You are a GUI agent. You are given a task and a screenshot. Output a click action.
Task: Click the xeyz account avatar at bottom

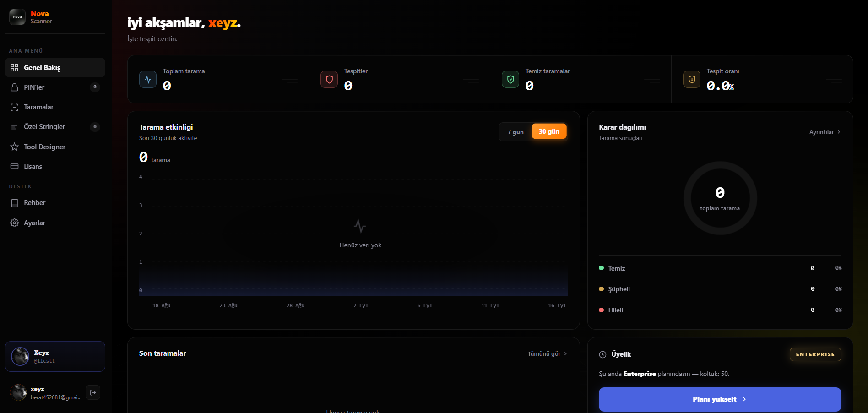[19, 392]
